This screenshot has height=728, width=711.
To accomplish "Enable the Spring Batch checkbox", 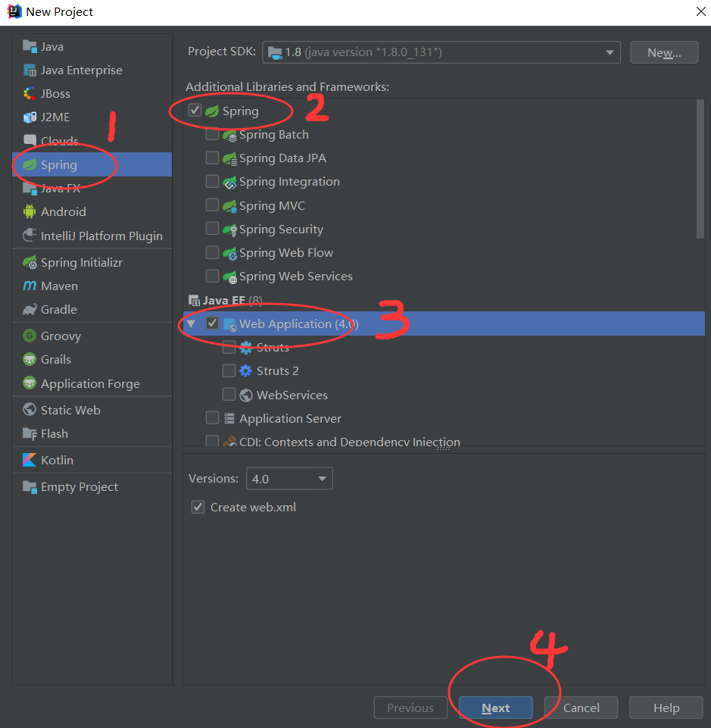I will [x=212, y=134].
